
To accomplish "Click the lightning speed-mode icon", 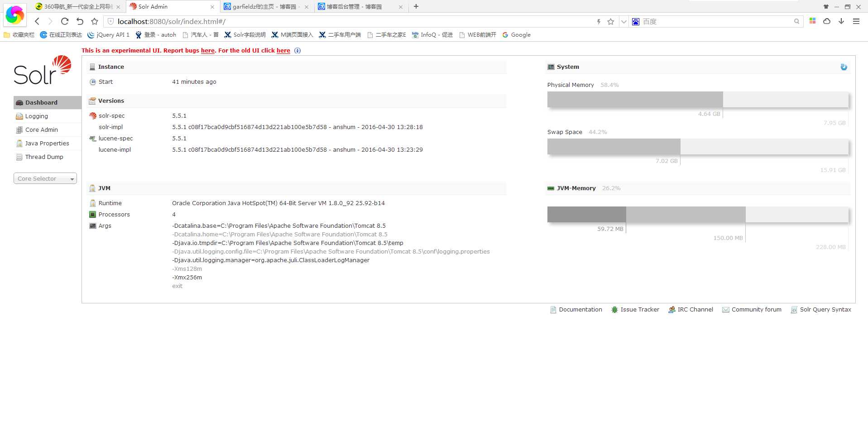I will pyautogui.click(x=599, y=21).
